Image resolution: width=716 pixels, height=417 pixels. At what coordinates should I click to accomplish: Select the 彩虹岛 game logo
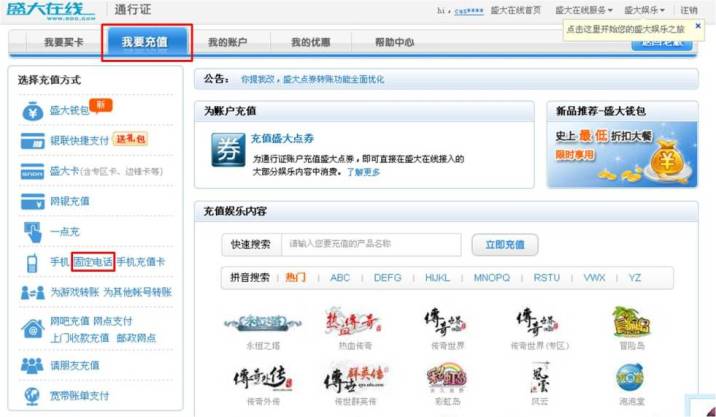click(x=447, y=378)
